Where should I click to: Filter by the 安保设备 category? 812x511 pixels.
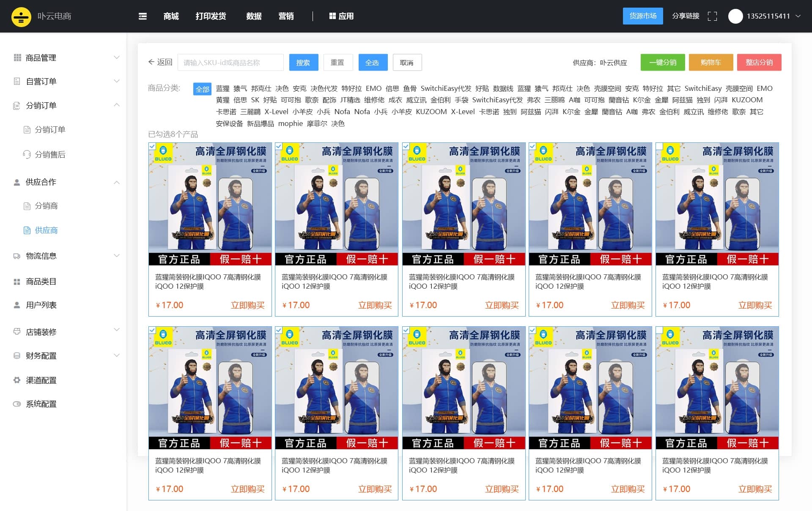point(229,123)
